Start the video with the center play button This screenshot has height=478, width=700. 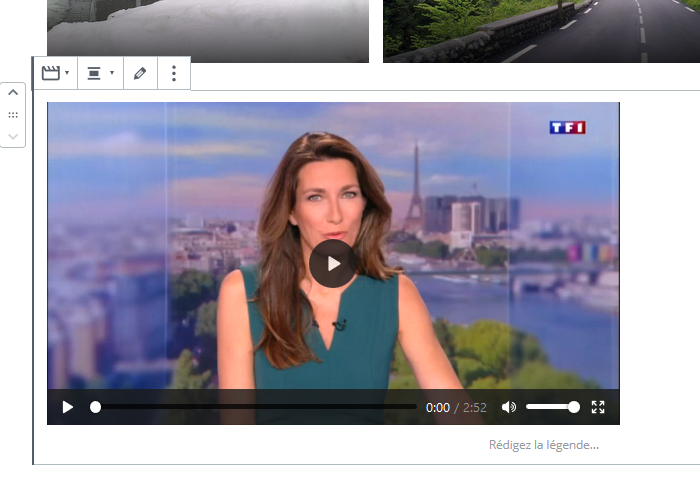pos(333,264)
